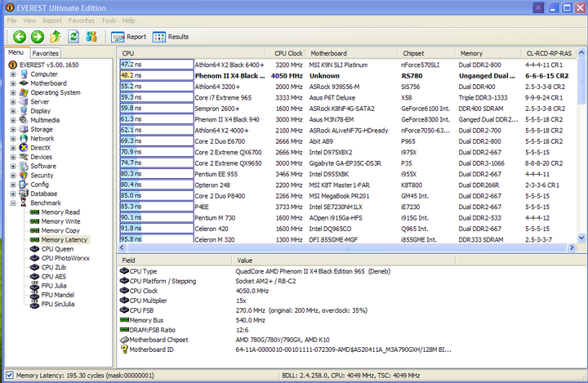The height and width of the screenshot is (383, 588).
Task: Sort by the CL-RCD-RP-RAS column header
Action: pyautogui.click(x=549, y=53)
